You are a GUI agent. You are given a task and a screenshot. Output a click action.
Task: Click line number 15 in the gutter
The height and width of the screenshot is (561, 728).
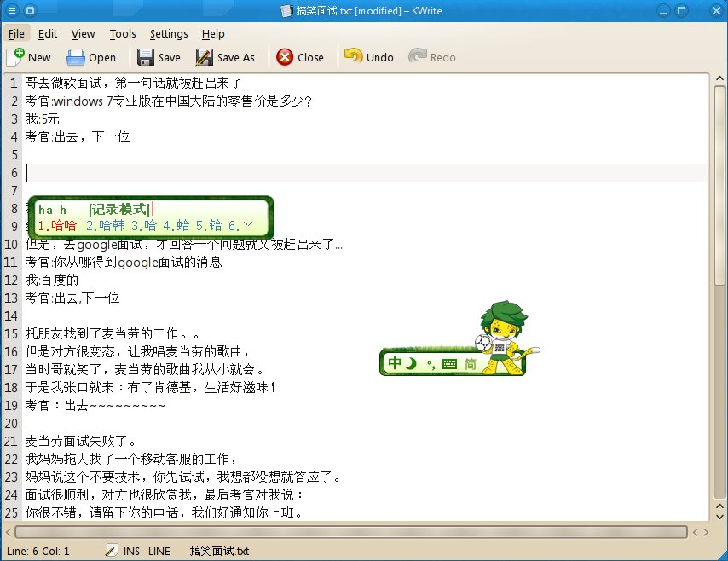pos(11,334)
